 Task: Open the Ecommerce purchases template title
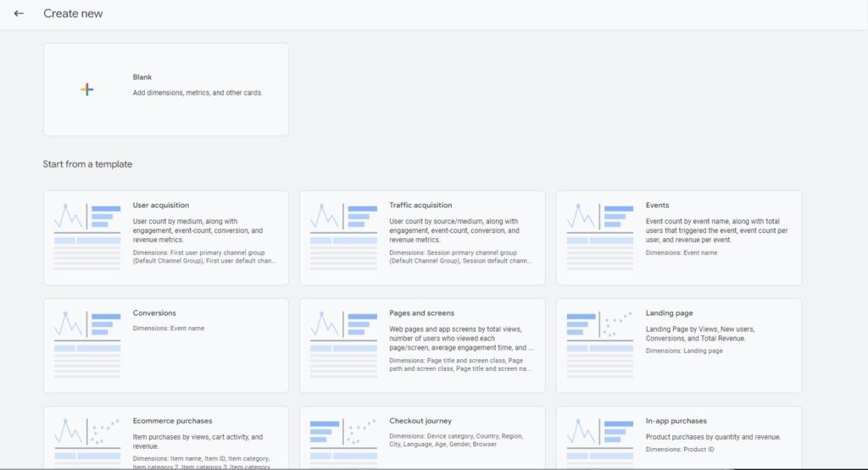click(172, 421)
